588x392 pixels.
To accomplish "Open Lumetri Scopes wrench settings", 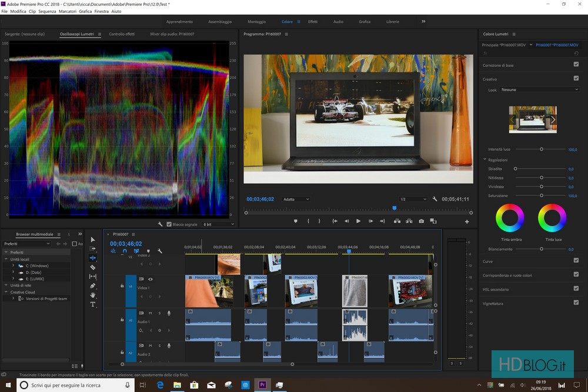I will [160, 224].
